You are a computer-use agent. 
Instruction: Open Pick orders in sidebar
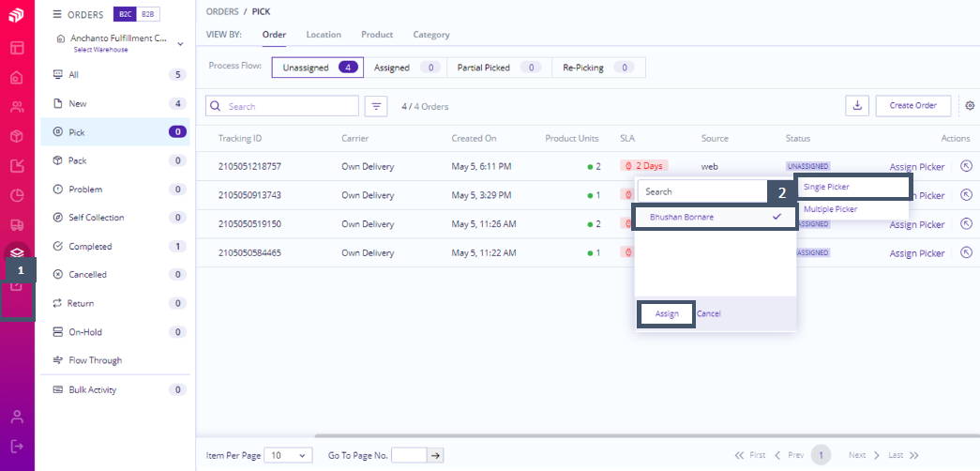point(115,132)
